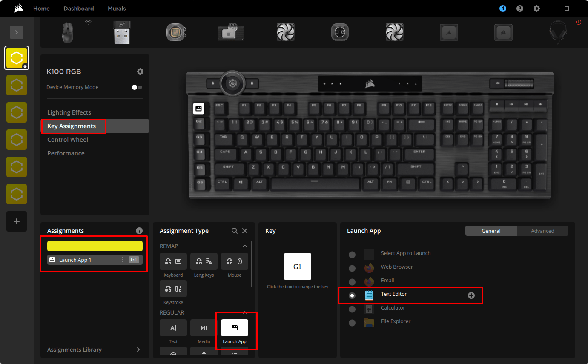Collapse the REMAP section

244,246
